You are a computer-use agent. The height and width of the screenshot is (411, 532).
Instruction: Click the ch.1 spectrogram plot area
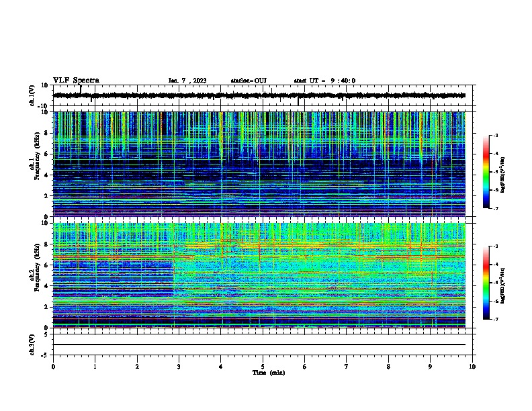coord(259,164)
